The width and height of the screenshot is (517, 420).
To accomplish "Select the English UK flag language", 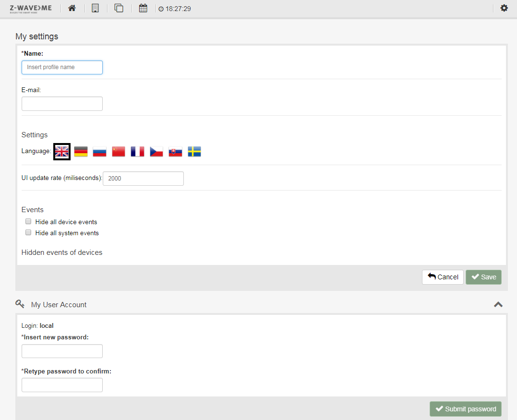I will tap(62, 152).
